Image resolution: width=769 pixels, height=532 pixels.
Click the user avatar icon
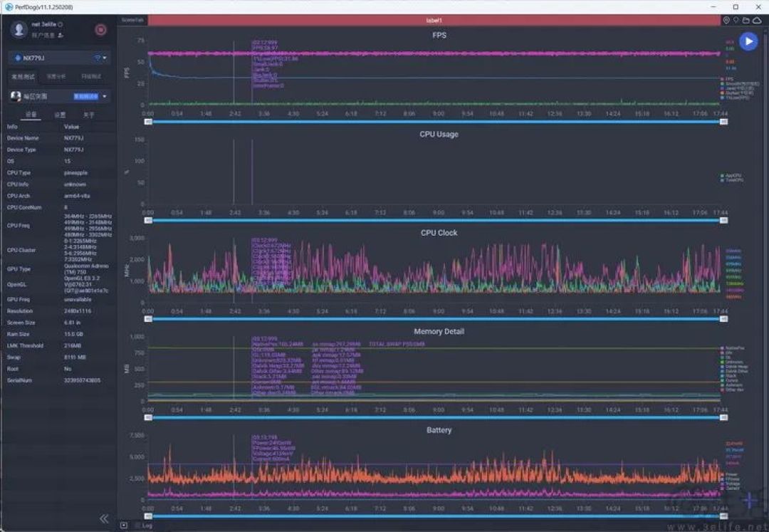(19, 29)
